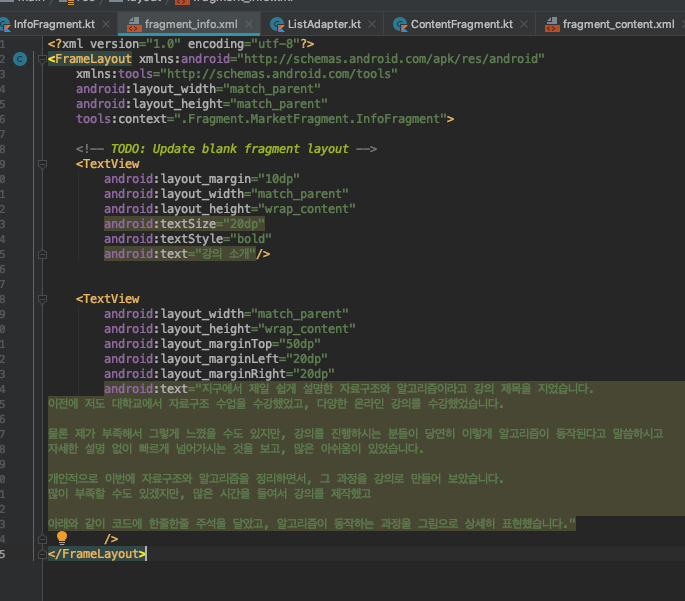Click fold marker beside closing /> line

(x=42, y=539)
